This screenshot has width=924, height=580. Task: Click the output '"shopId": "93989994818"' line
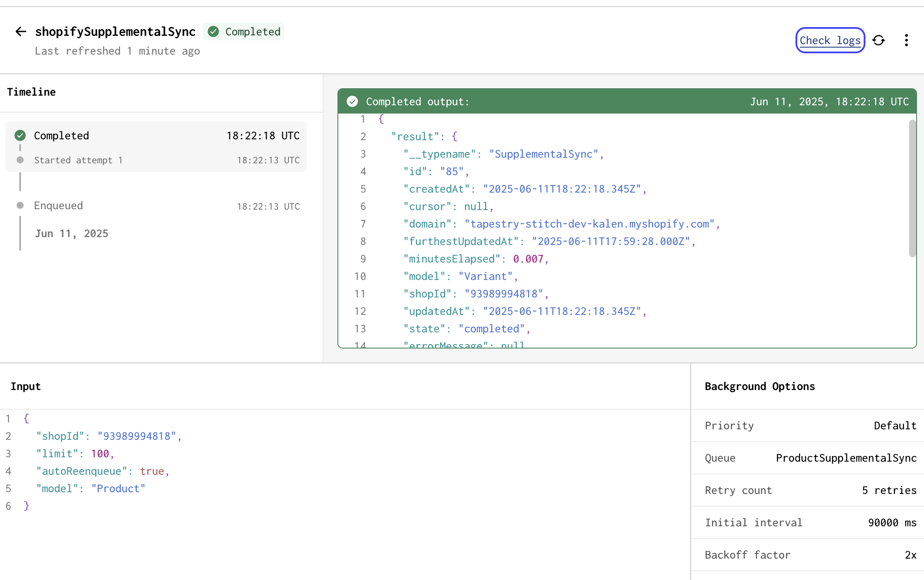[x=476, y=294]
